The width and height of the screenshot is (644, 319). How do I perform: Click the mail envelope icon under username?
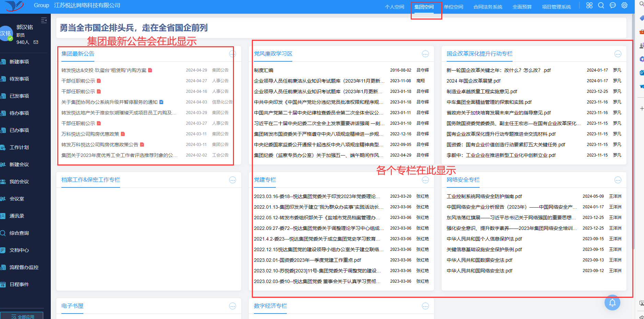36,42
